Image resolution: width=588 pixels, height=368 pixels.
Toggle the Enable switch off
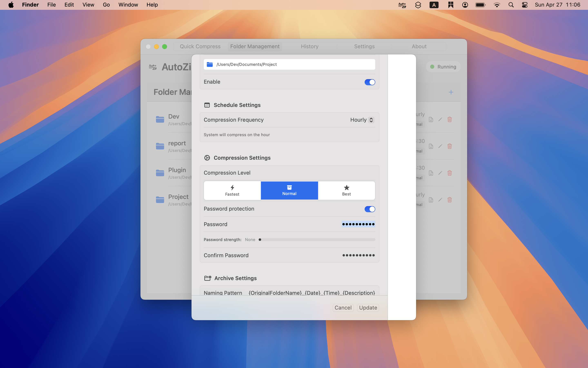pos(370,82)
